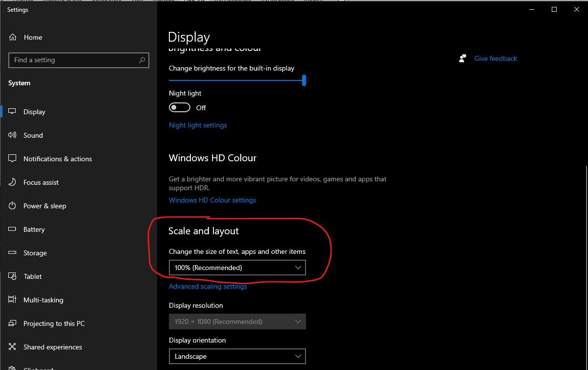Click the brightness slider handle
This screenshot has width=588, height=370.
coord(304,80)
